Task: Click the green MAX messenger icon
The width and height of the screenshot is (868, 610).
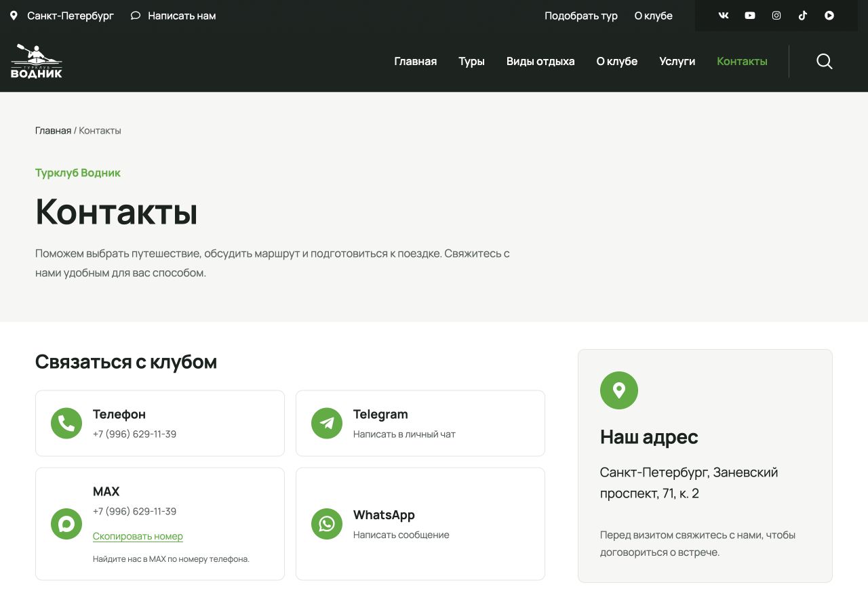Action: coord(66,524)
